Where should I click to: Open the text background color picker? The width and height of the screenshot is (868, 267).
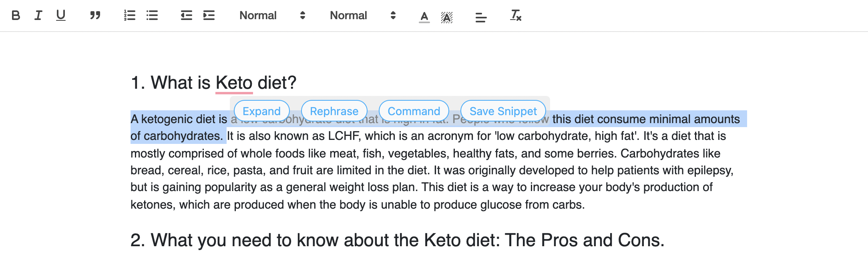[x=447, y=17]
